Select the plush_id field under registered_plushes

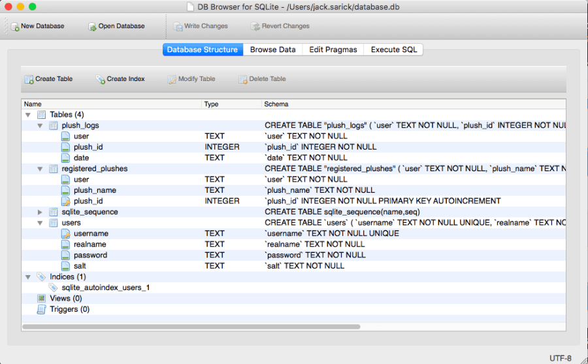click(88, 201)
